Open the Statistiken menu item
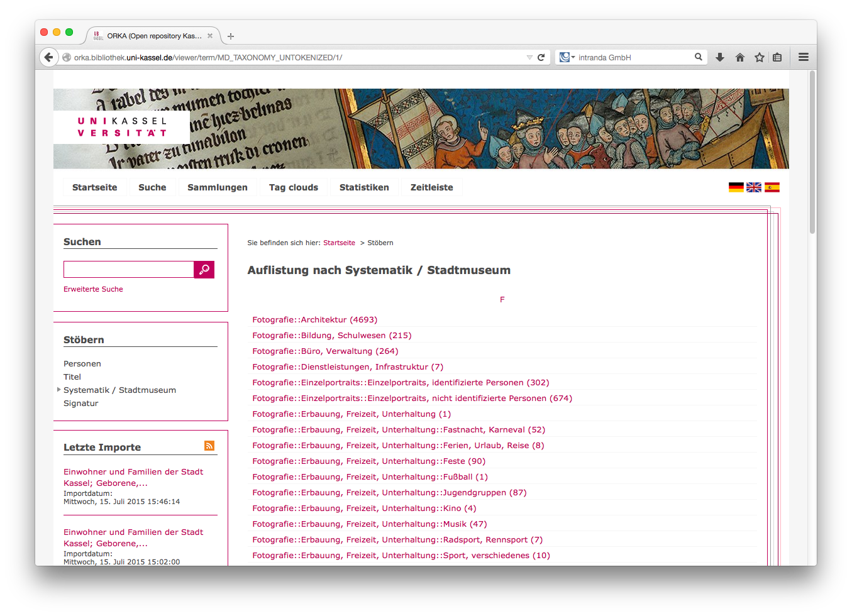Image resolution: width=852 pixels, height=616 pixels. tap(364, 187)
